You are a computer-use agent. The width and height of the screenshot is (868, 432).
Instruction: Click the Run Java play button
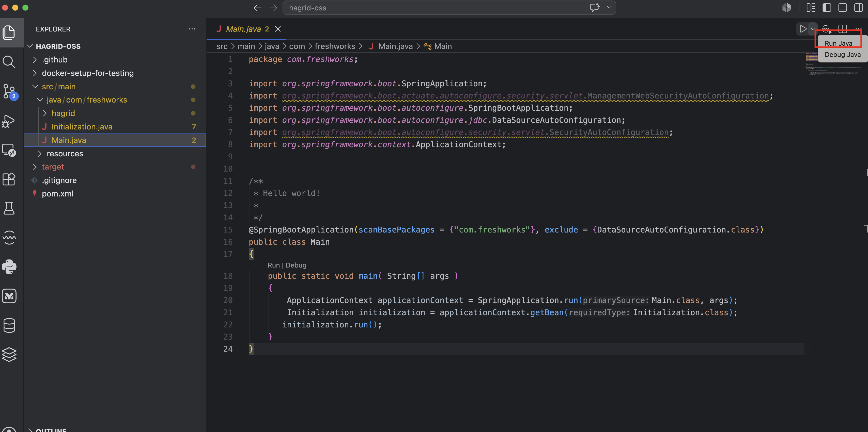803,29
